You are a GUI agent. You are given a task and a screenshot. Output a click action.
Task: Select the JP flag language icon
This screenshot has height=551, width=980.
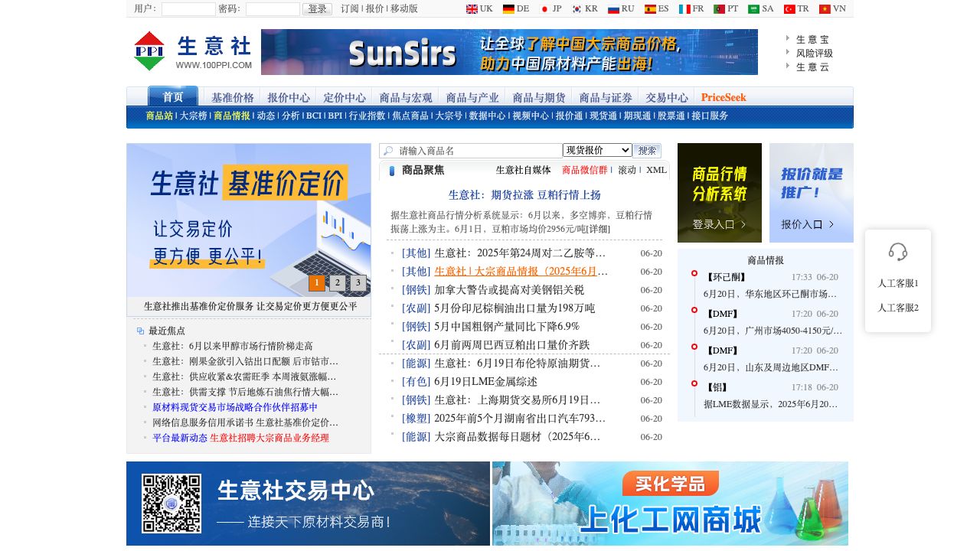(544, 9)
